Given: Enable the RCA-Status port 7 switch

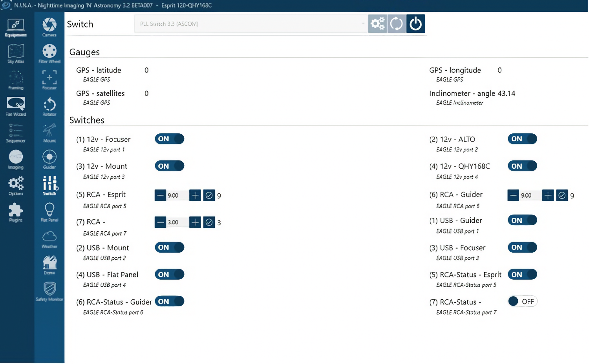Looking at the screenshot, I should (x=522, y=301).
